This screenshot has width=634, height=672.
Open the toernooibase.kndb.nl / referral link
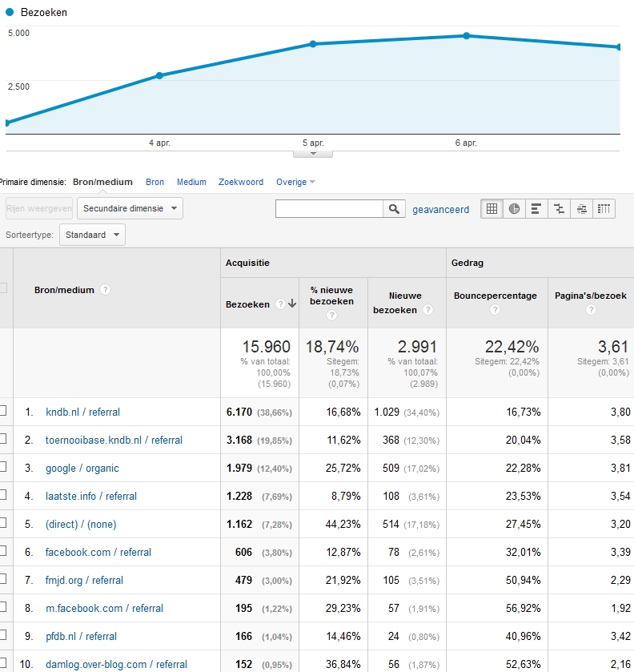click(x=114, y=440)
